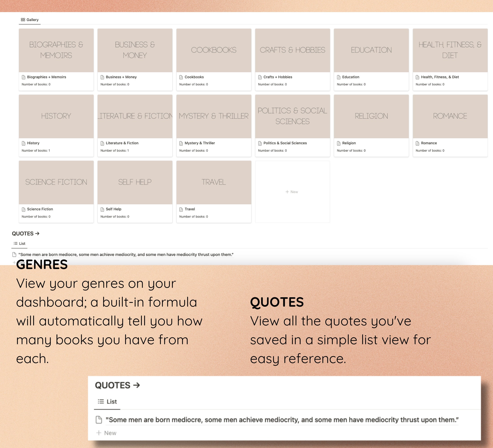Click the page icon next to Science Fiction
Image resolution: width=493 pixels, height=448 pixels.
(24, 209)
